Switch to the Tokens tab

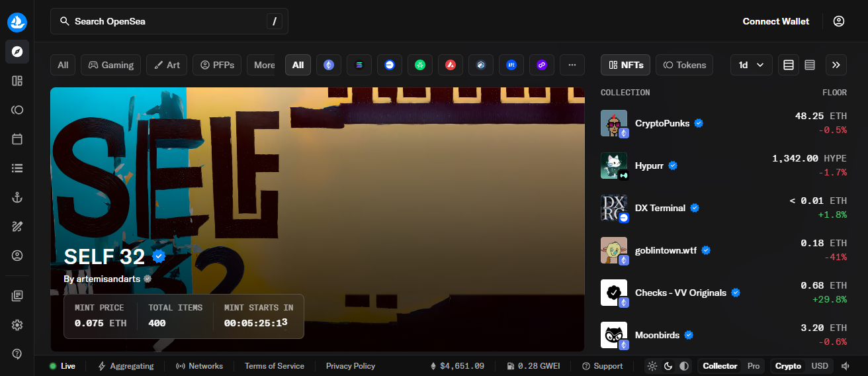[684, 65]
